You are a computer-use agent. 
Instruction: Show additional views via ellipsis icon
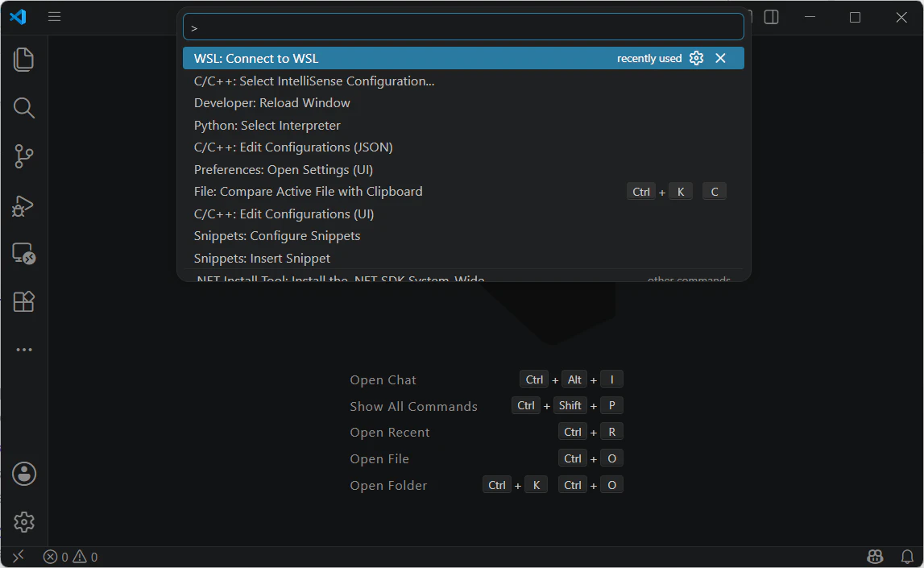[x=23, y=350]
